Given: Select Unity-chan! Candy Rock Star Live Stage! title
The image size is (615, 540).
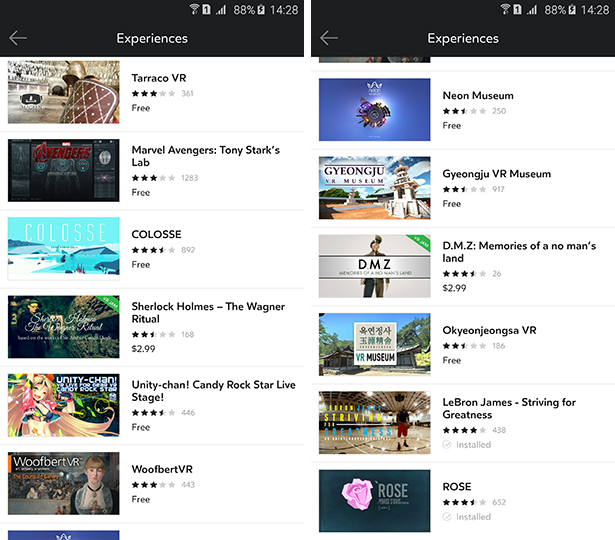Looking at the screenshot, I should coord(213,391).
